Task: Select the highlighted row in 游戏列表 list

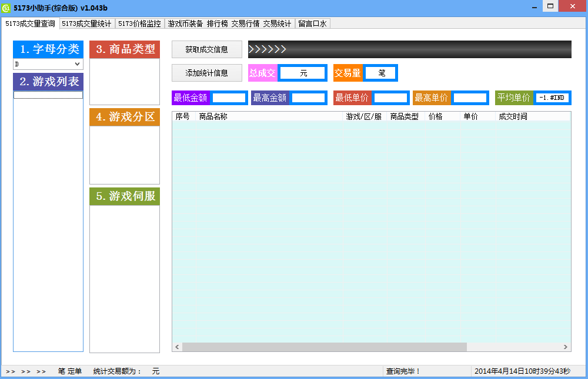Action: tap(48, 95)
